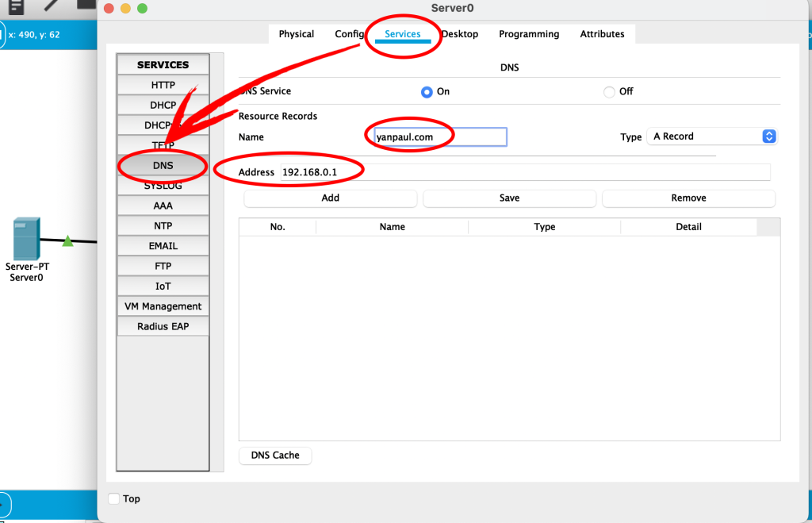Click the Server0 device icon on canvas
This screenshot has width=812, height=523.
(26, 240)
